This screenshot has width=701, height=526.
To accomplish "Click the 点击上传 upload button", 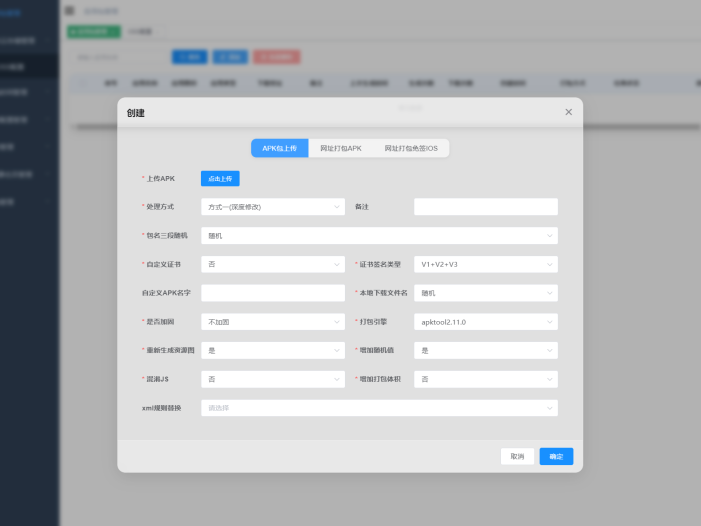I will coord(220,178).
